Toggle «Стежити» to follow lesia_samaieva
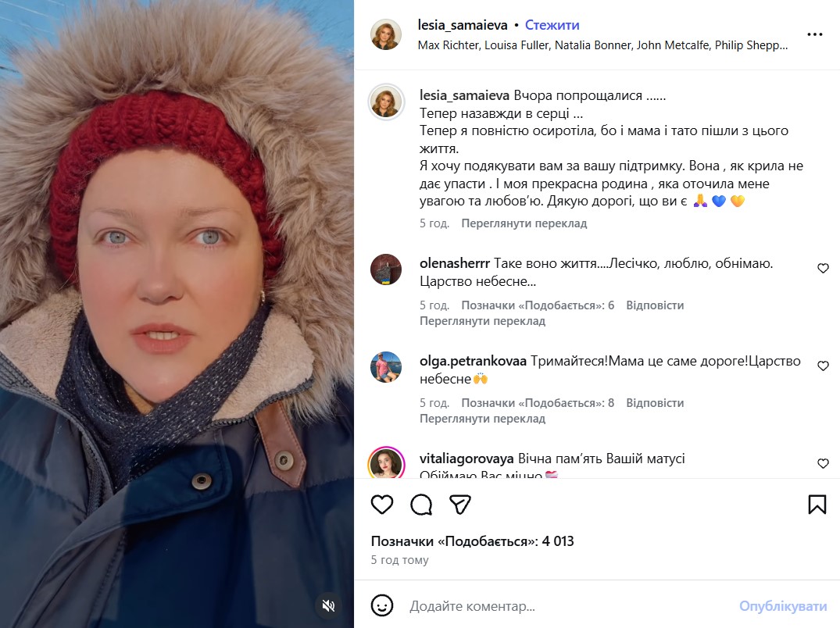 [x=553, y=25]
